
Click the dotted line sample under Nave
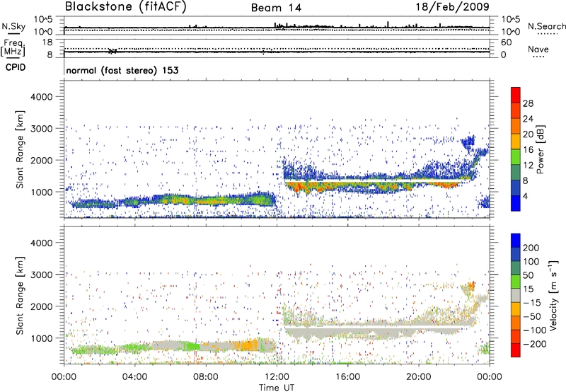pyautogui.click(x=538, y=57)
